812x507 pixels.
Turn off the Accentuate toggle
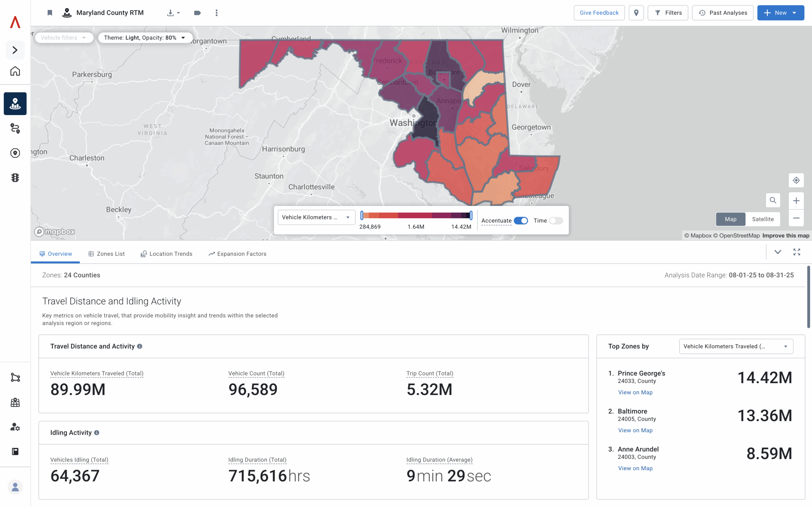(x=521, y=221)
